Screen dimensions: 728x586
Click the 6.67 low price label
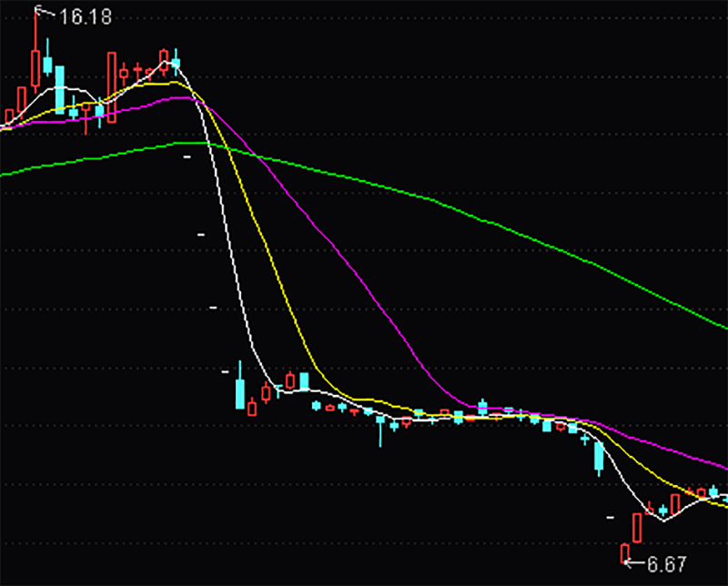coord(667,565)
